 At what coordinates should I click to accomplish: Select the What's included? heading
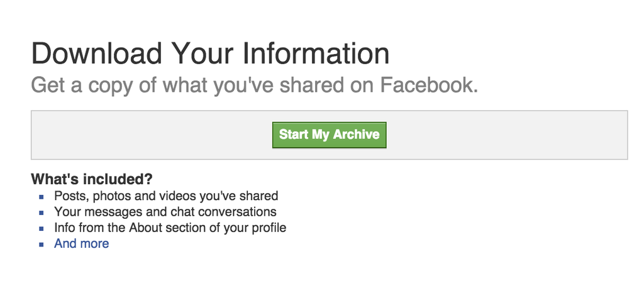tap(92, 179)
